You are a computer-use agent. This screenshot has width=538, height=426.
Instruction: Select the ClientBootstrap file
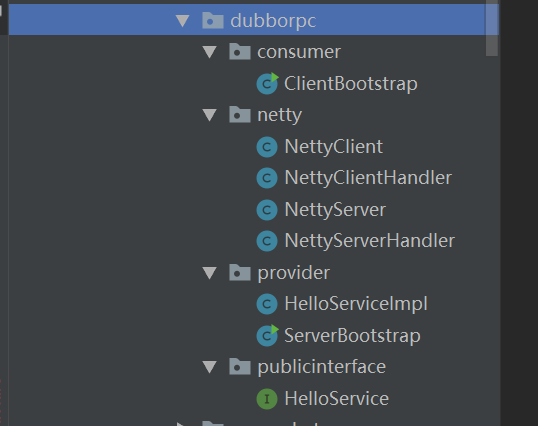pos(351,84)
